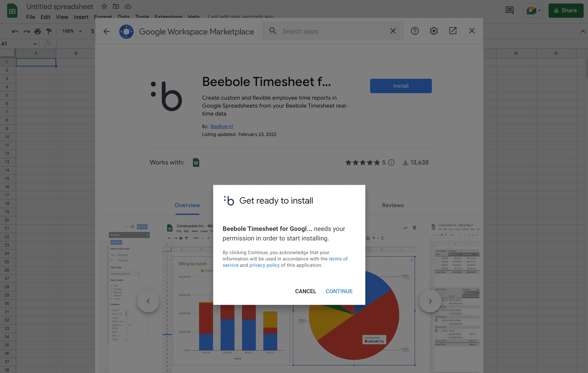
Task: Select the paint format tool
Action: click(x=49, y=31)
